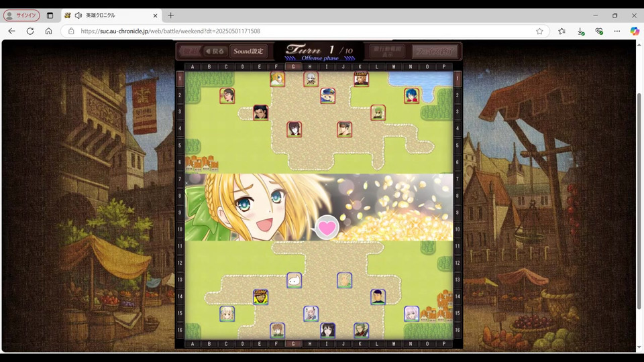Click the 戻る back button
Screen dimensions: 644x362
[x=215, y=52]
